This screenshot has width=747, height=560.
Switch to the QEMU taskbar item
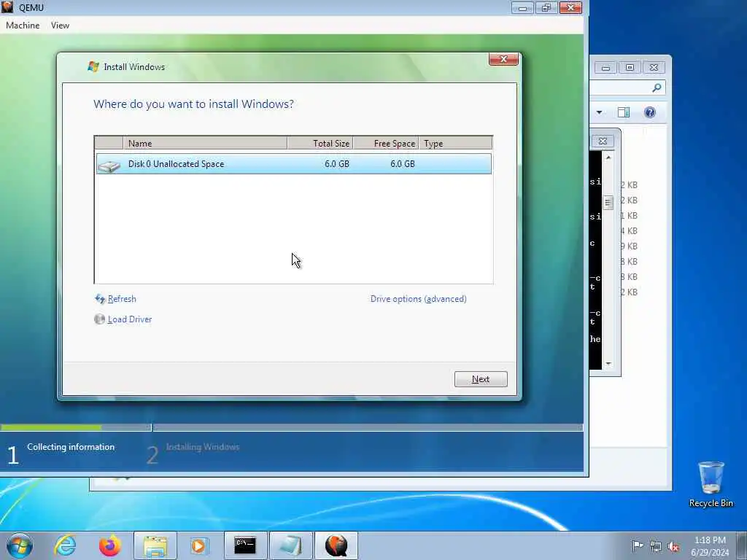tap(336, 545)
